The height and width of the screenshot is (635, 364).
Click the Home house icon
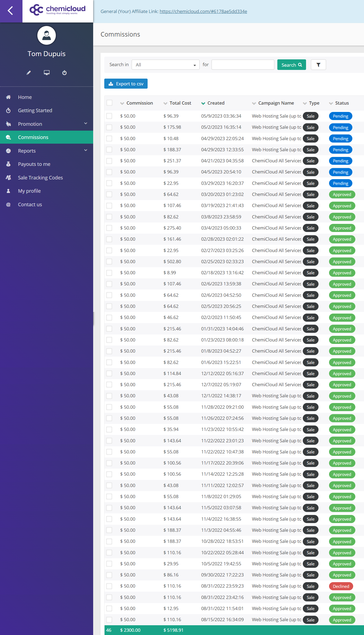8,97
